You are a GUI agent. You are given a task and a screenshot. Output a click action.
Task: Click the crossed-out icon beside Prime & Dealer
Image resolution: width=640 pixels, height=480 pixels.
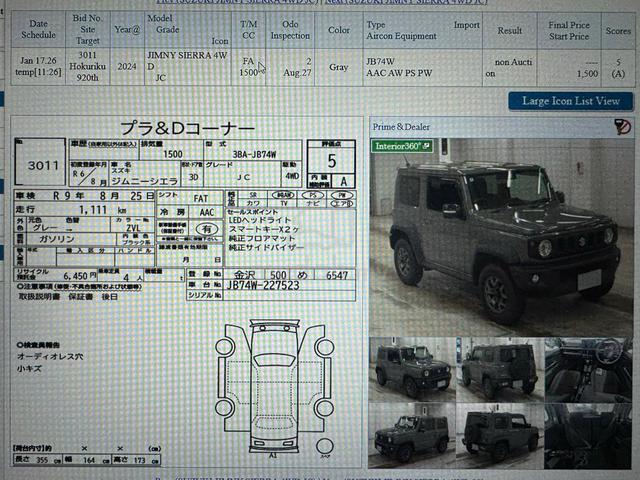[622, 127]
